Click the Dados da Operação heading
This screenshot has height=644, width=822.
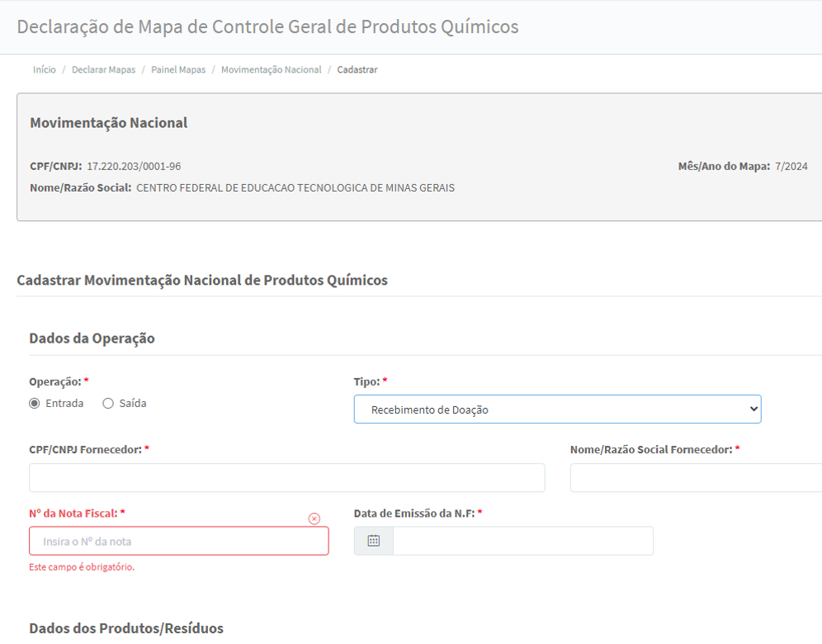(x=92, y=339)
